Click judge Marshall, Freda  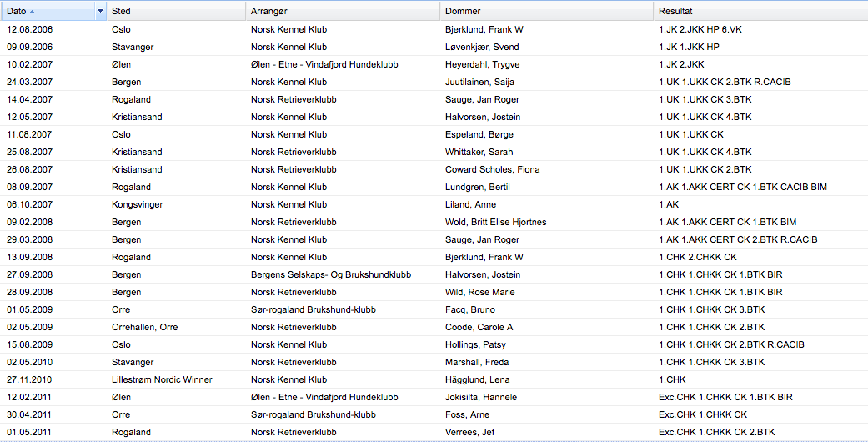tap(477, 362)
